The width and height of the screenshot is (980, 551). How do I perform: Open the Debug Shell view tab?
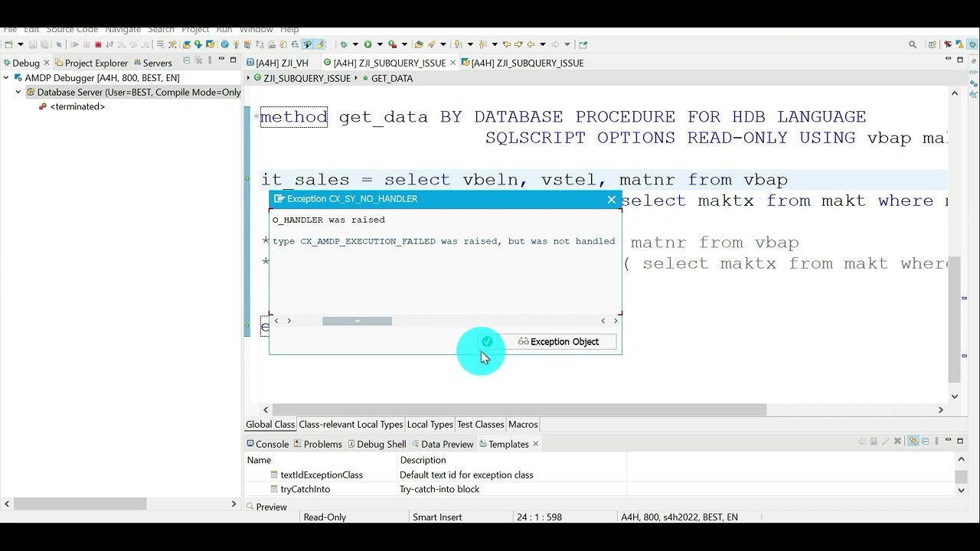[377, 444]
